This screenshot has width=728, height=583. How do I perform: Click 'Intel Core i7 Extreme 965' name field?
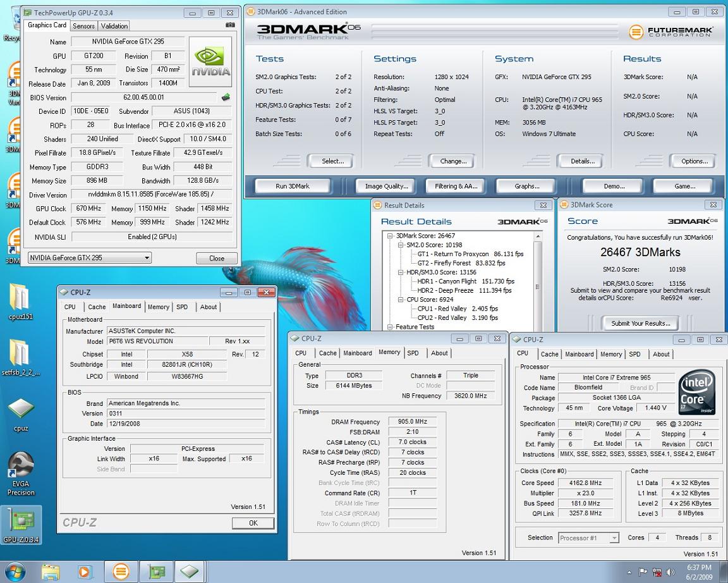pos(616,377)
